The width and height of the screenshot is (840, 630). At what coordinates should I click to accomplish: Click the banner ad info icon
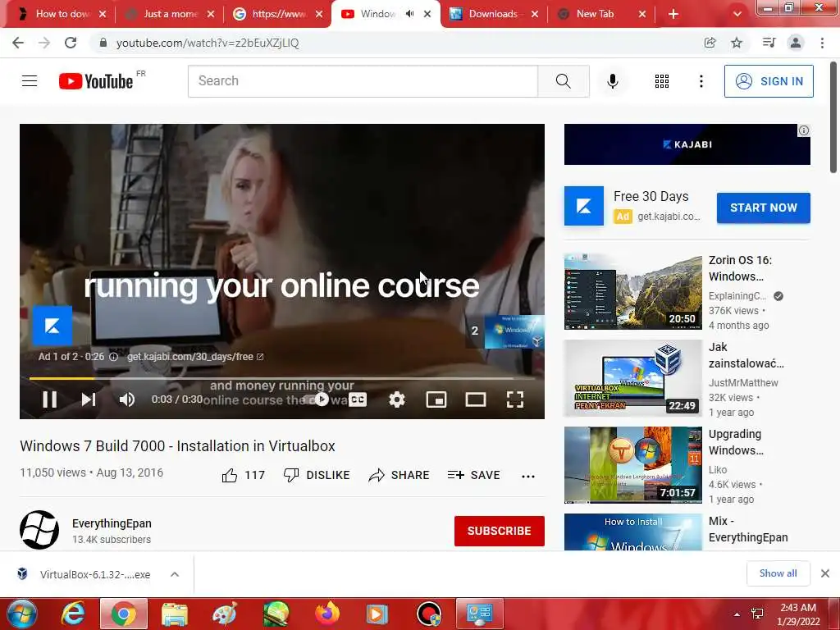click(x=804, y=130)
